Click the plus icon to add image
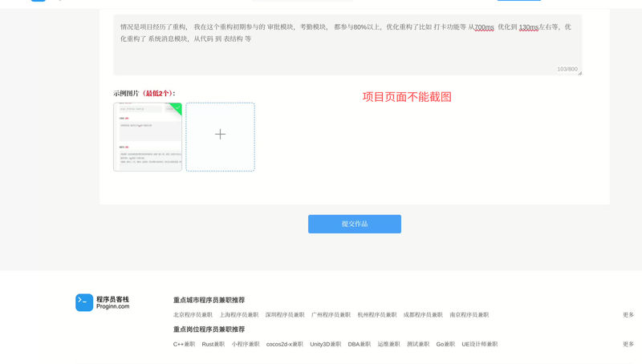The width and height of the screenshot is (642, 364). [220, 135]
